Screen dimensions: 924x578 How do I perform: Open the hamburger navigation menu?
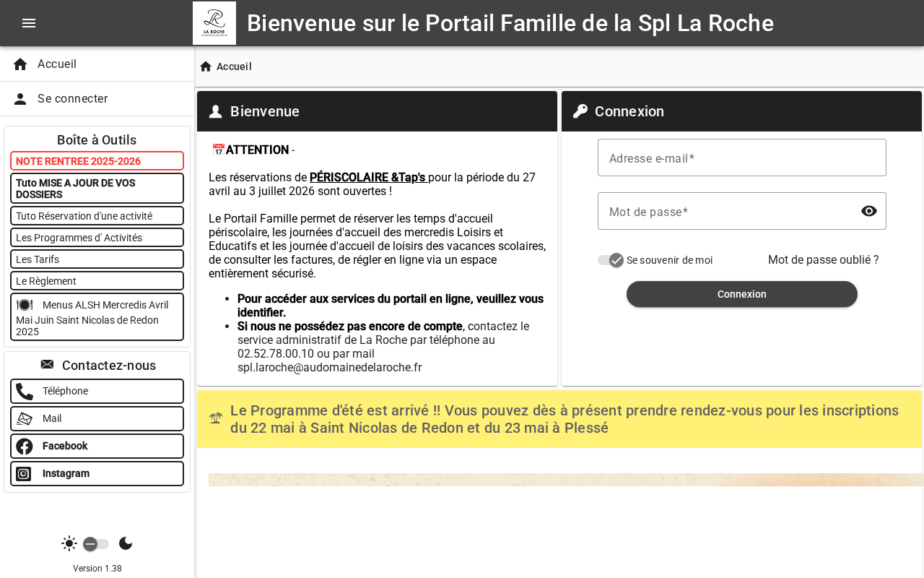pos(29,23)
